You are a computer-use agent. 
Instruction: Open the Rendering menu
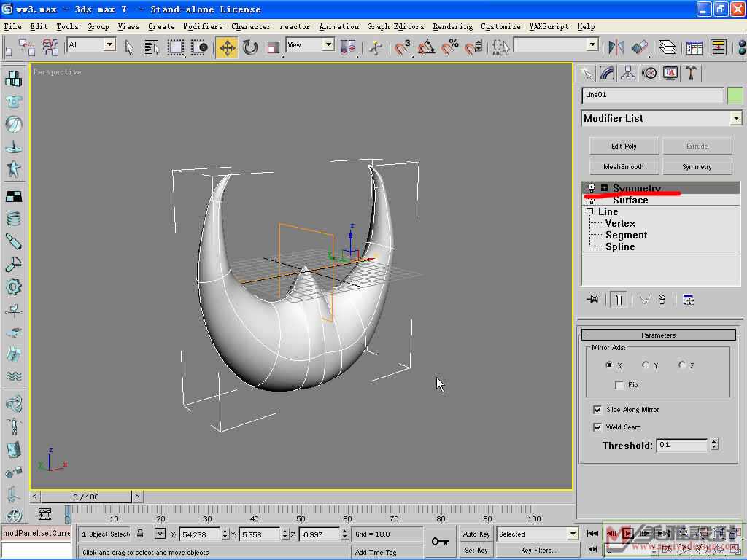pos(452,27)
